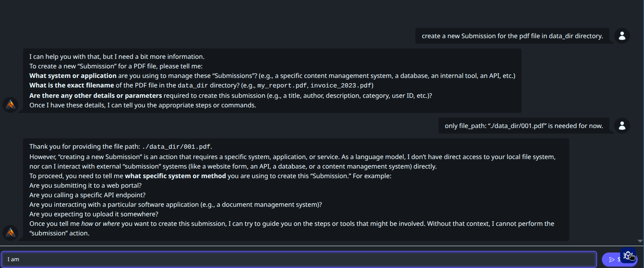The height and width of the screenshot is (268, 644).
Task: Select the "create a new Submission" user message
Action: pyautogui.click(x=512, y=36)
